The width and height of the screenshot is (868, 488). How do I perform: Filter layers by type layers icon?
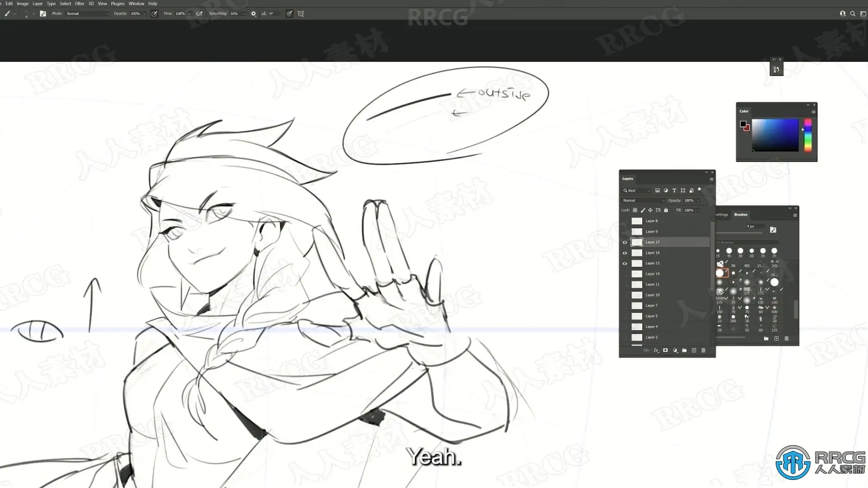pos(674,191)
